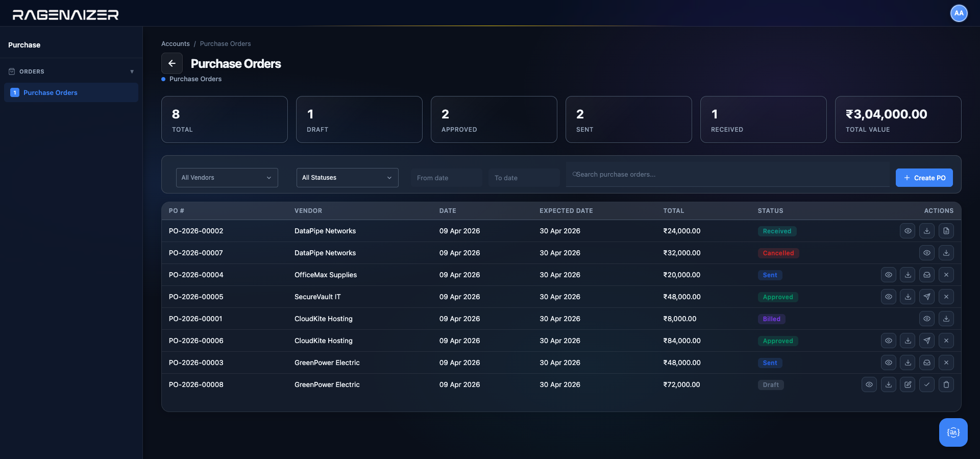The width and height of the screenshot is (980, 459).
Task: Download PO-2026-00004 OfficeMax Supplies order
Action: (x=908, y=275)
